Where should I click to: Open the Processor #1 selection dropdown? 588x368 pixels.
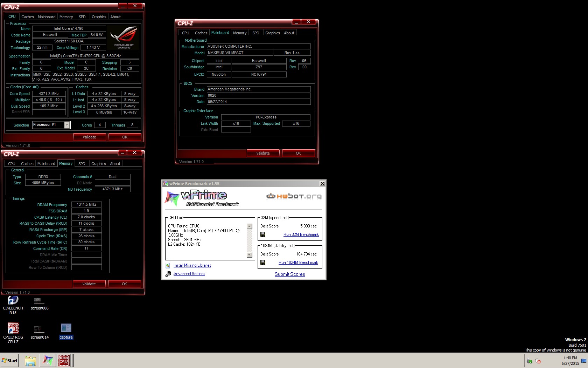click(67, 125)
